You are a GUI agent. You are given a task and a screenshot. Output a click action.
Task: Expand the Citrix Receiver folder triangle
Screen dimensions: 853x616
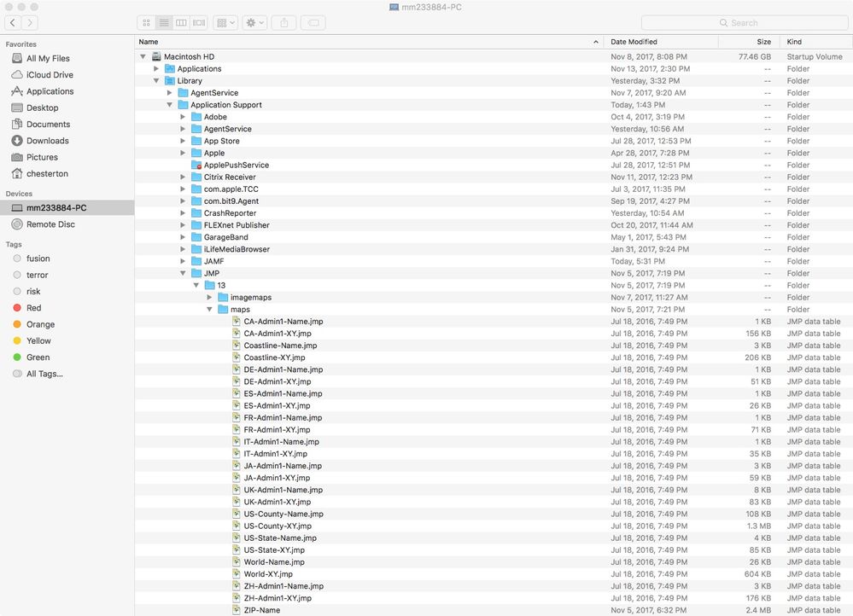click(183, 177)
